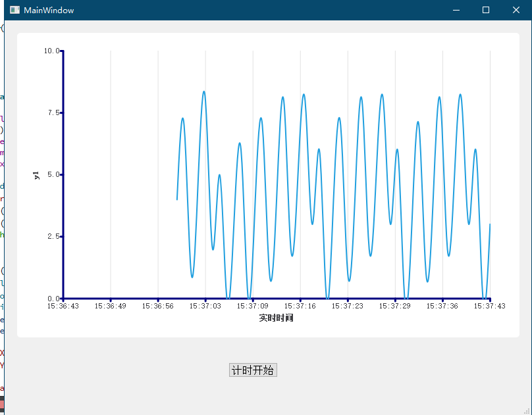Click the 10.0 y-axis label
Screen dimensions: 532x415
[x=51, y=51]
